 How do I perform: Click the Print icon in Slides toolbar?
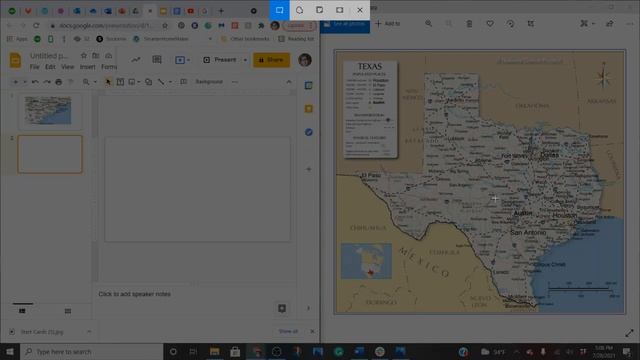pos(59,82)
